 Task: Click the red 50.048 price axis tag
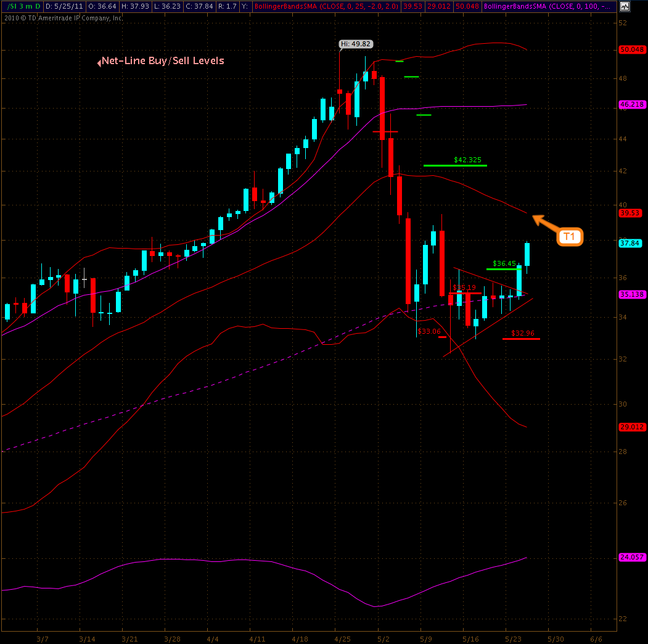632,49
